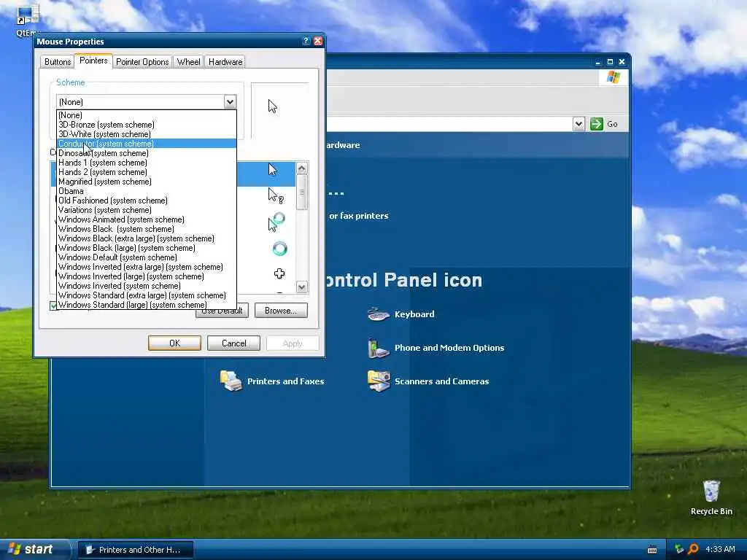
Task: Confirm with the OK button
Action: (174, 343)
